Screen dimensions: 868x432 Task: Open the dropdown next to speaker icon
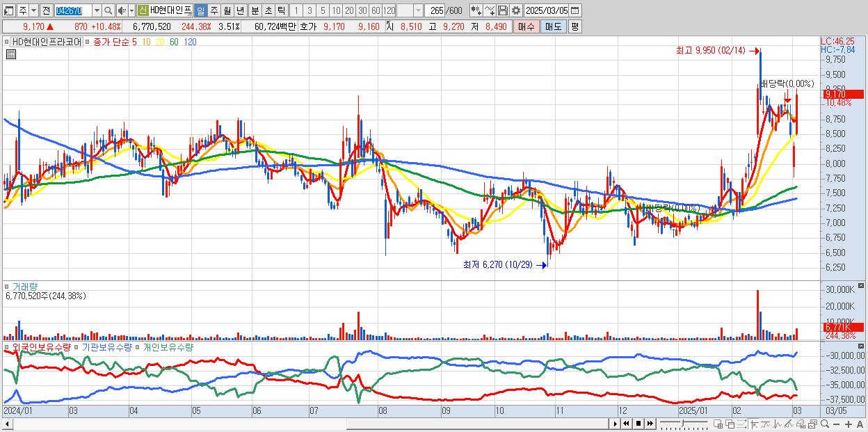pyautogui.click(x=131, y=11)
